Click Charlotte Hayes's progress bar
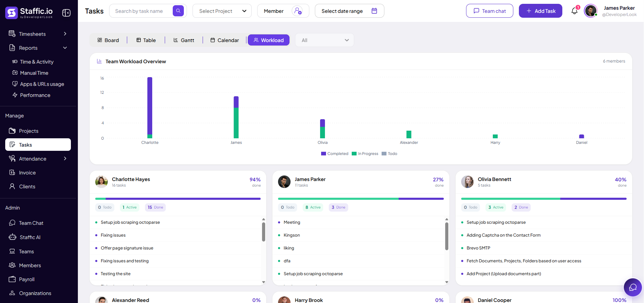Viewport: 644px width, 303px height. coord(178,199)
